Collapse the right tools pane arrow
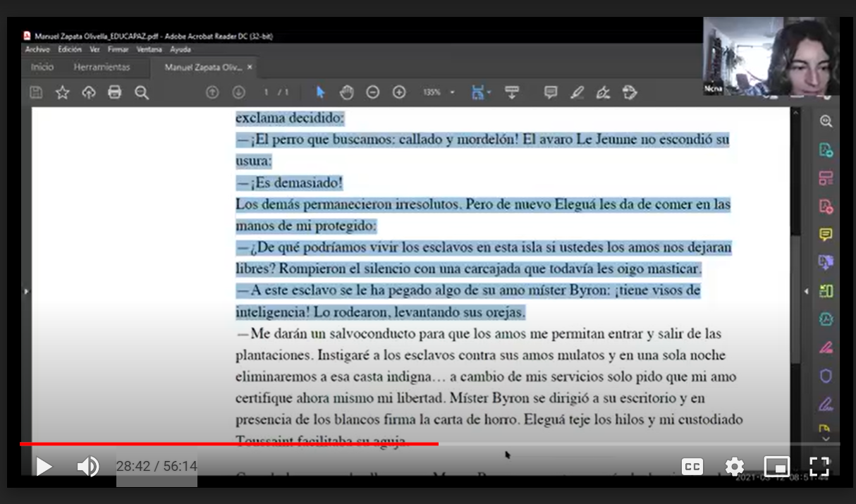856x504 pixels. point(807,291)
